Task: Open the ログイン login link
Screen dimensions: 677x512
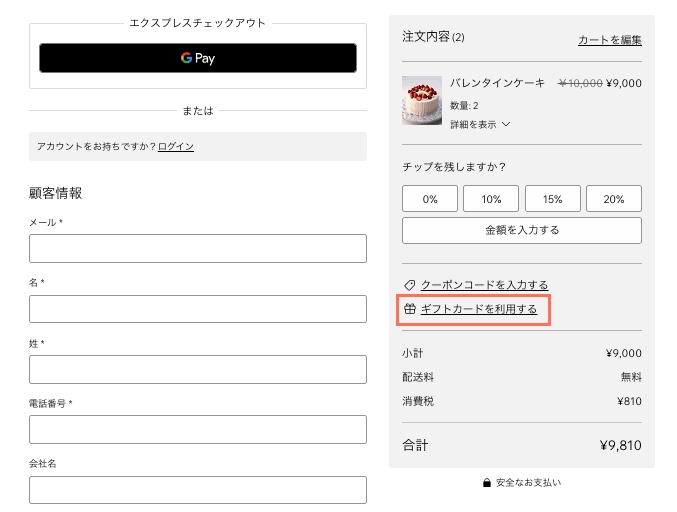Action: 176,146
